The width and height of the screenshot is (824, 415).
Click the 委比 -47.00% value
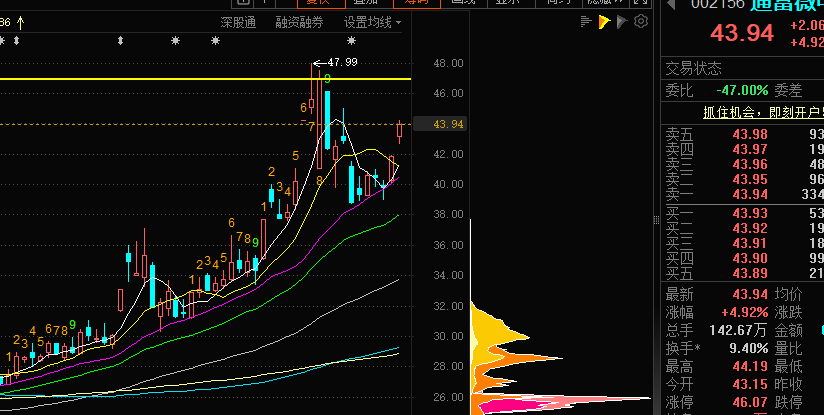coord(742,90)
